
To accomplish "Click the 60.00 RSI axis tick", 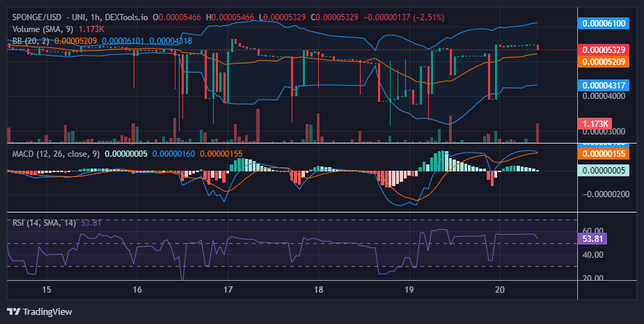I will [593, 231].
